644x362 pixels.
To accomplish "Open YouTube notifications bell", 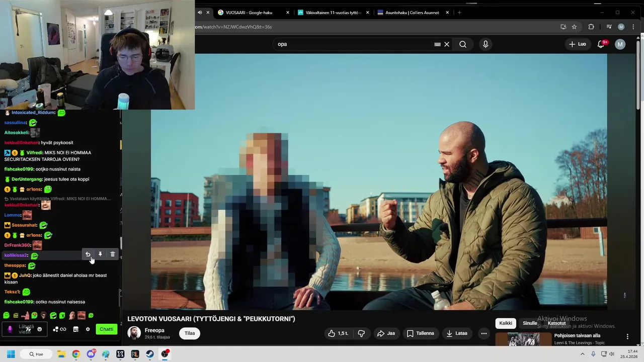I will (x=601, y=44).
